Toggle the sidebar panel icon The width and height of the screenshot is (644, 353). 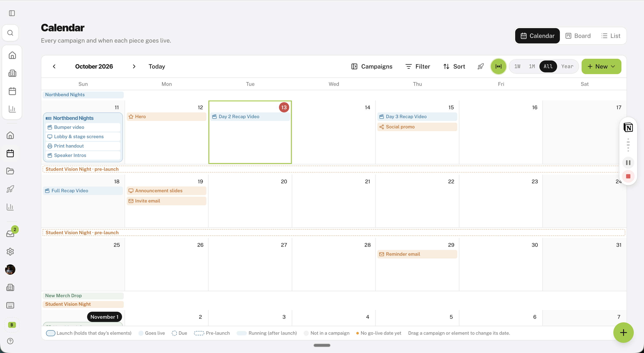coord(12,13)
